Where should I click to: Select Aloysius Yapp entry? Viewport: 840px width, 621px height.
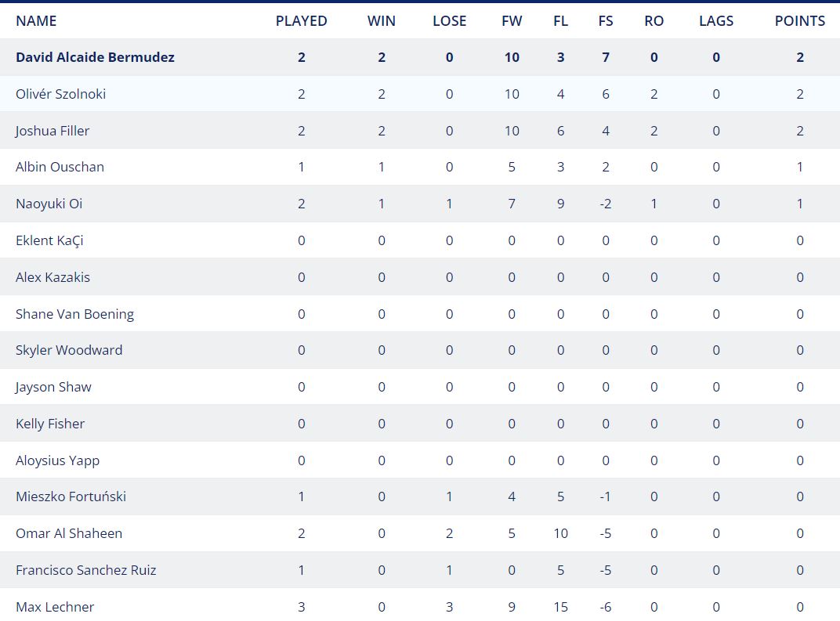click(x=57, y=461)
